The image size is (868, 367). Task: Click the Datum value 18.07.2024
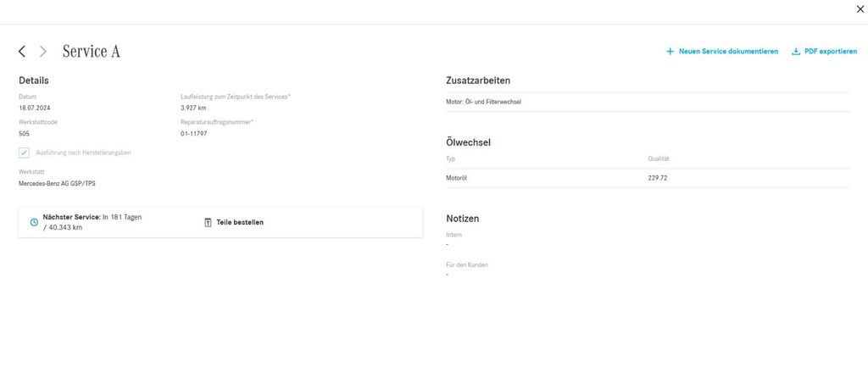(x=35, y=108)
